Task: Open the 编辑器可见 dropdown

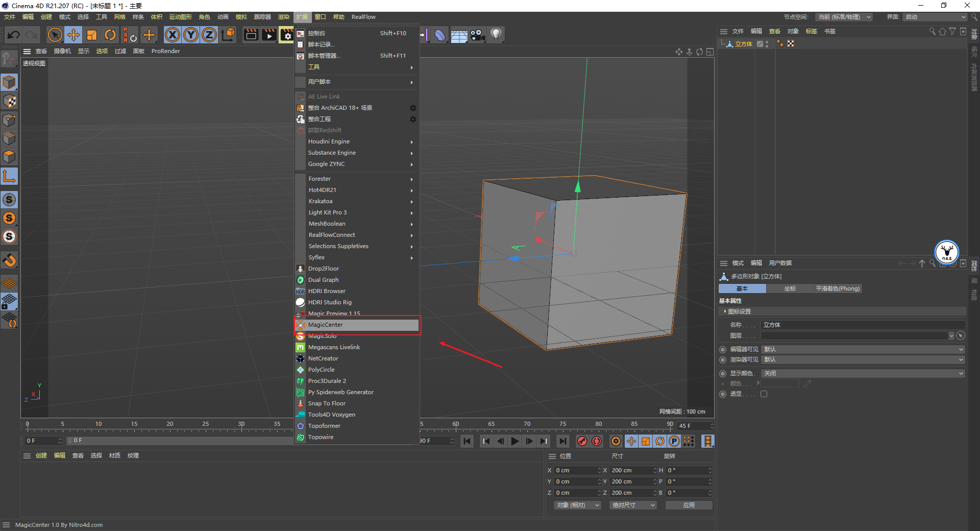Action: click(x=863, y=349)
